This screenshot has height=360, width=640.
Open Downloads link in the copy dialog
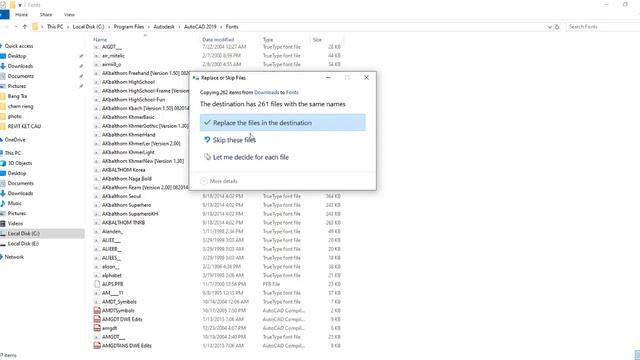(x=266, y=92)
